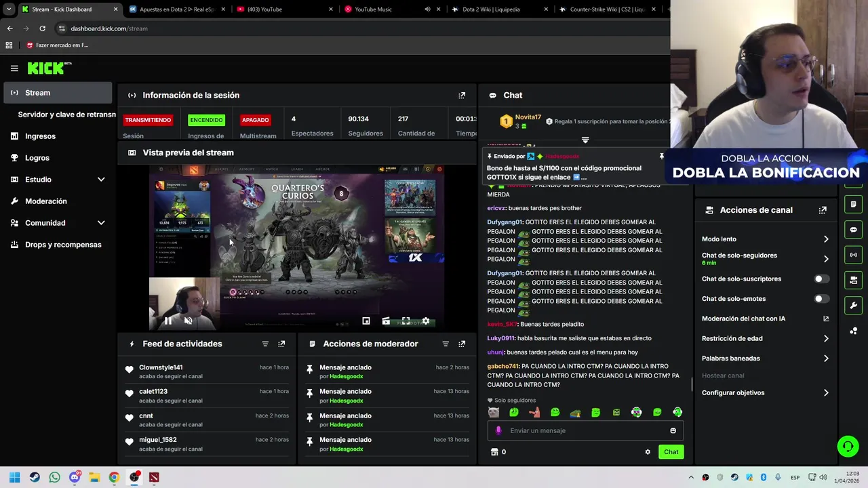Open Steam from the taskbar

(x=35, y=477)
